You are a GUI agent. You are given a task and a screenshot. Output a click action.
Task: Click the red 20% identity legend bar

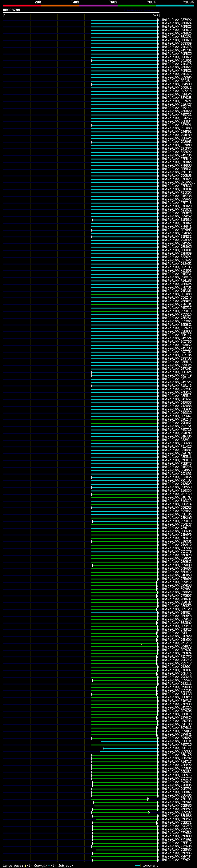22,6
